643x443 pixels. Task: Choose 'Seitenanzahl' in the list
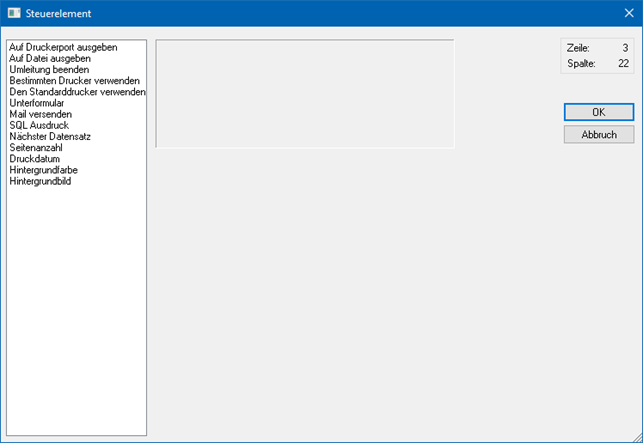pos(36,148)
